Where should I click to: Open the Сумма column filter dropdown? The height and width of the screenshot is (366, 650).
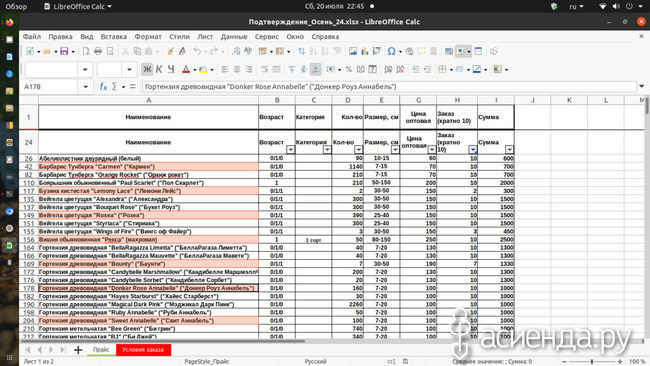(509, 150)
